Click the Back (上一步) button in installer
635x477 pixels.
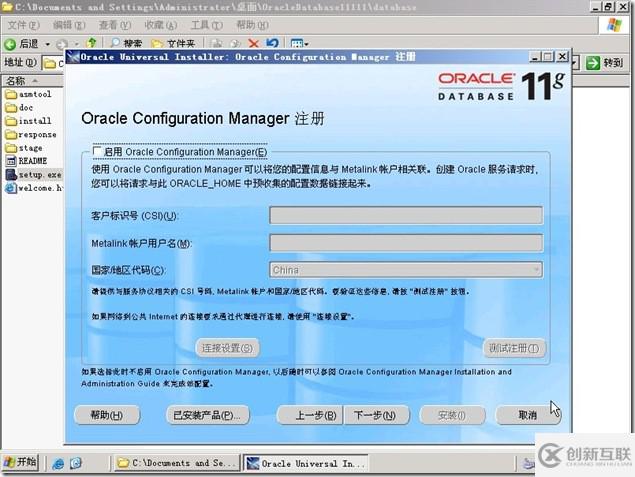point(310,415)
